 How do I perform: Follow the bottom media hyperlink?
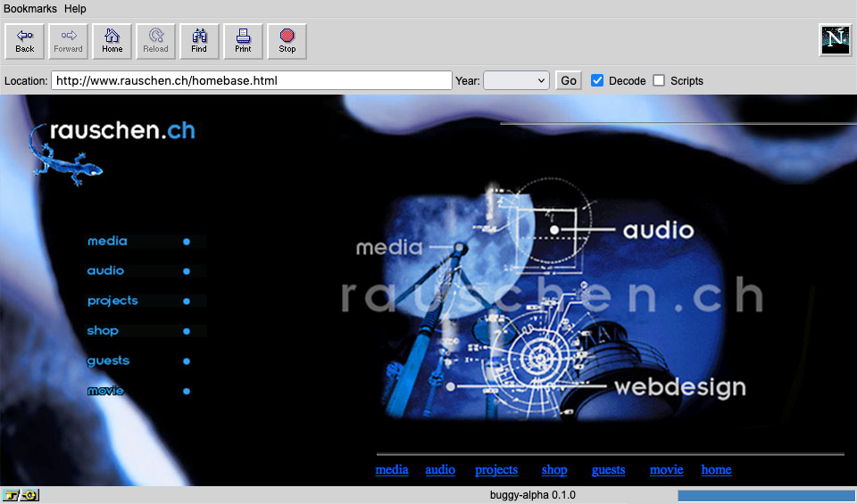[x=392, y=469]
